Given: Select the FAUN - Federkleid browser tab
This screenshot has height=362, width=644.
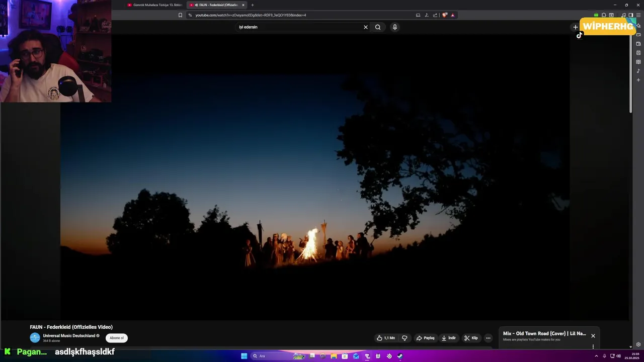Looking at the screenshot, I should click(x=214, y=5).
